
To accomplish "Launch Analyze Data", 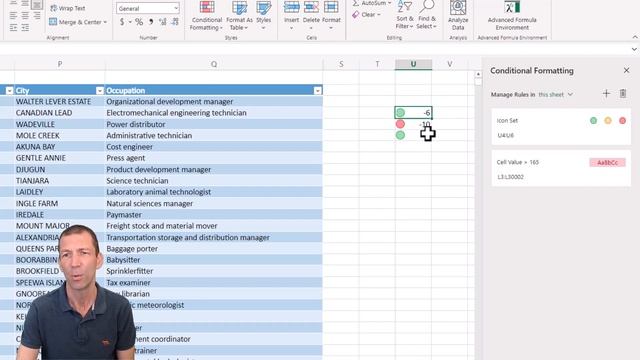I will 458,16.
